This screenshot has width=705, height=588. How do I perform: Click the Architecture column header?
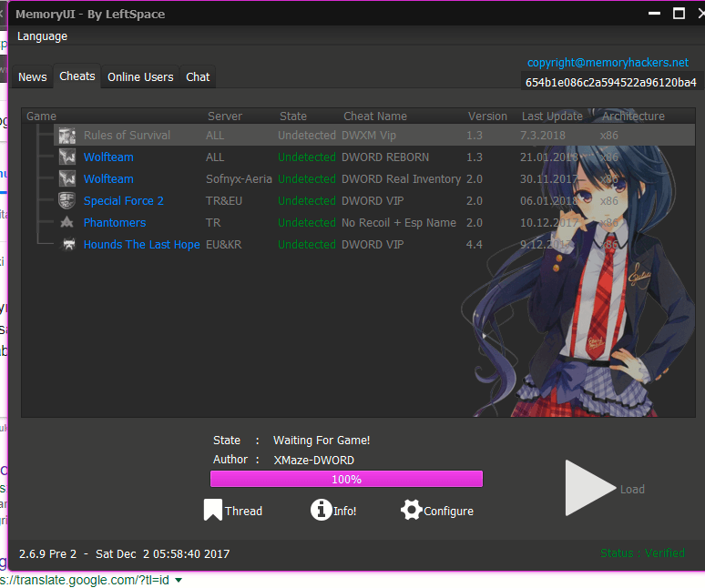(x=633, y=117)
